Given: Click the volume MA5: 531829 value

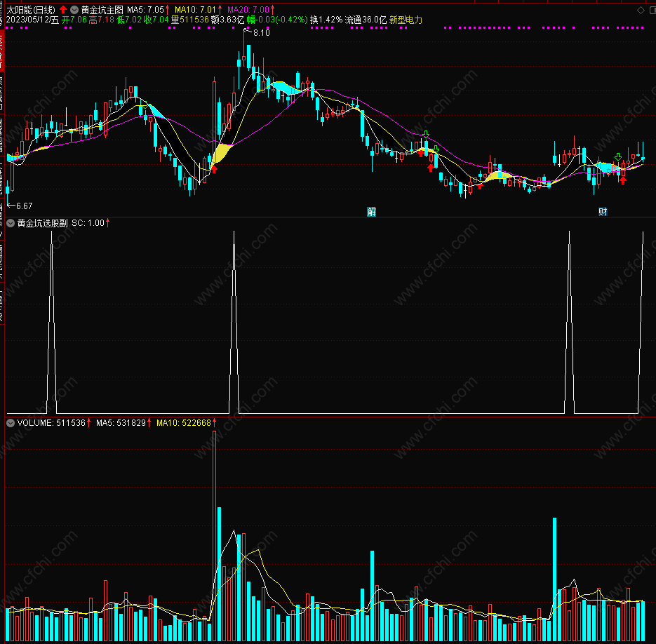Looking at the screenshot, I should [x=121, y=423].
